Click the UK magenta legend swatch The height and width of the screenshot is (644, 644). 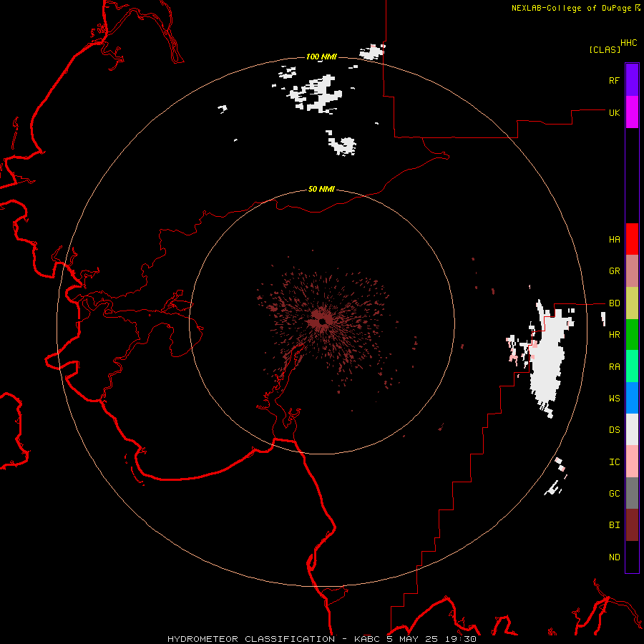632,112
